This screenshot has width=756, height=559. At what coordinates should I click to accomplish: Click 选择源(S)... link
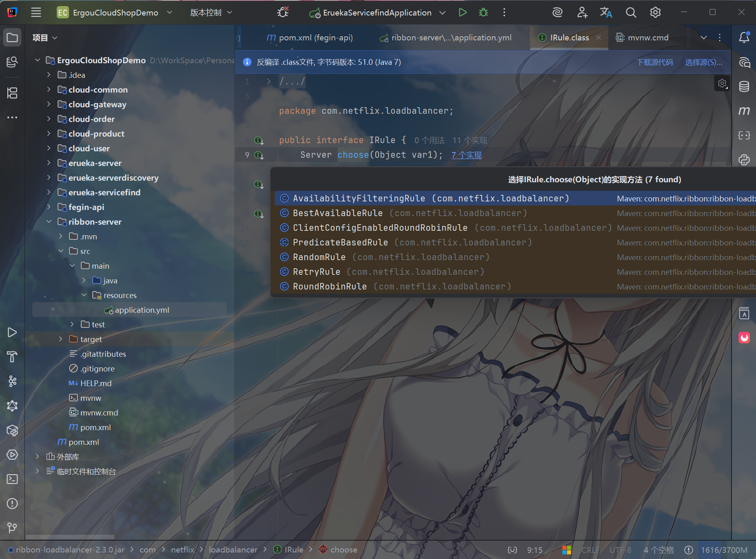(x=704, y=62)
